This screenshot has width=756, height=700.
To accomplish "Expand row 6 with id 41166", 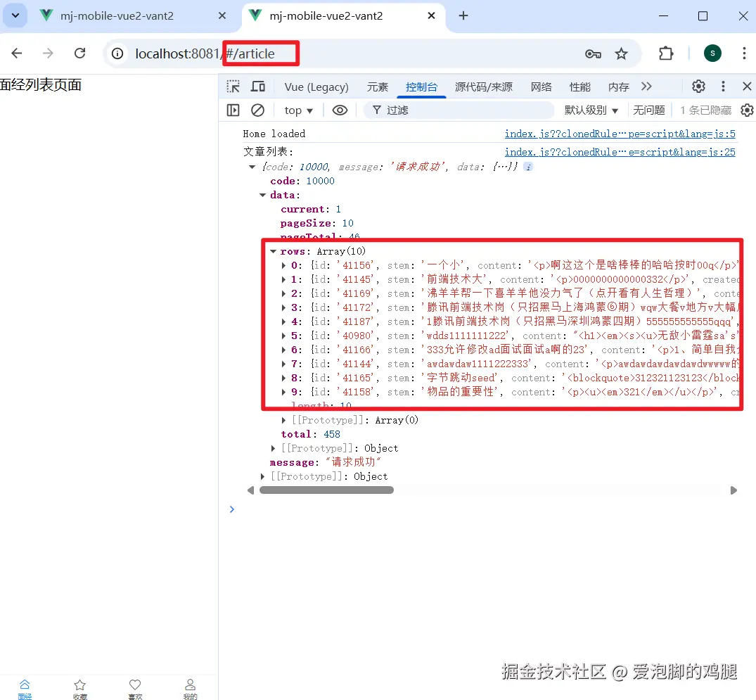I will tap(283, 350).
